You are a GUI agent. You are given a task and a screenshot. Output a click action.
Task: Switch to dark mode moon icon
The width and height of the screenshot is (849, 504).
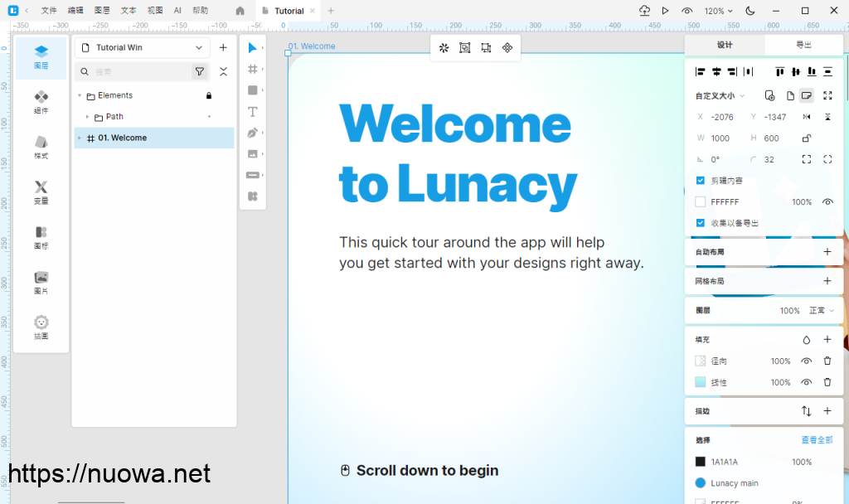point(750,11)
